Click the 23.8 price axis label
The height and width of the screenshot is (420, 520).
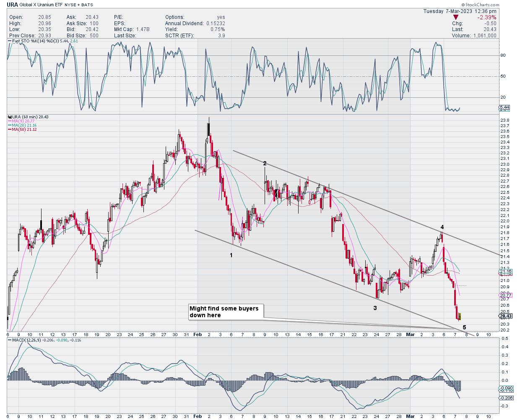pyautogui.click(x=504, y=120)
